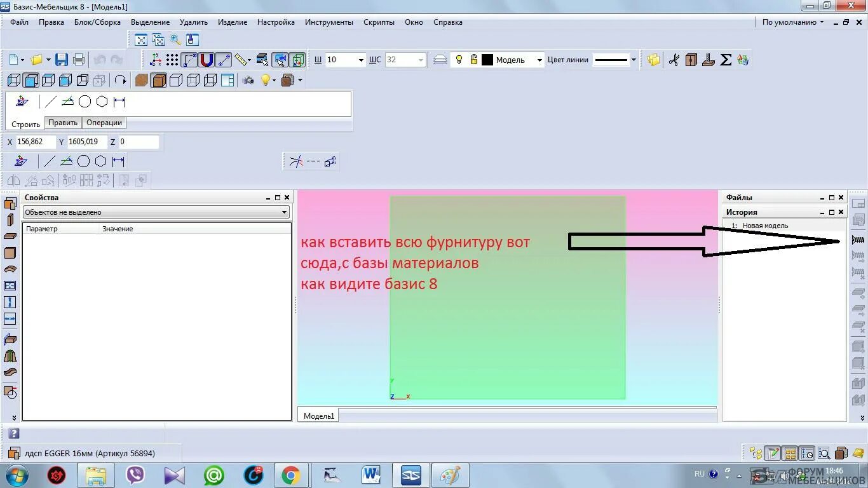Select the front face view cube icon

pyautogui.click(x=31, y=80)
